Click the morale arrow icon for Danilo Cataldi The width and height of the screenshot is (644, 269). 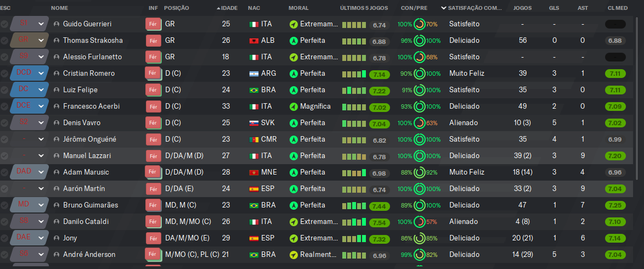pyautogui.click(x=293, y=222)
